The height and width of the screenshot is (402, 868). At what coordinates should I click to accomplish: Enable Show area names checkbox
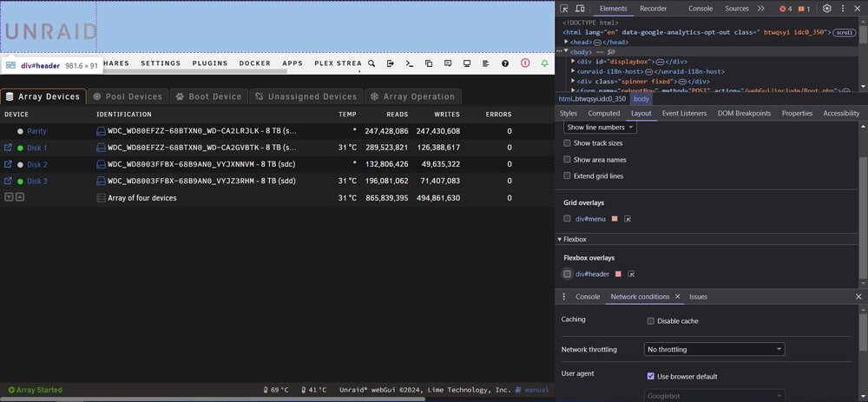tap(567, 160)
